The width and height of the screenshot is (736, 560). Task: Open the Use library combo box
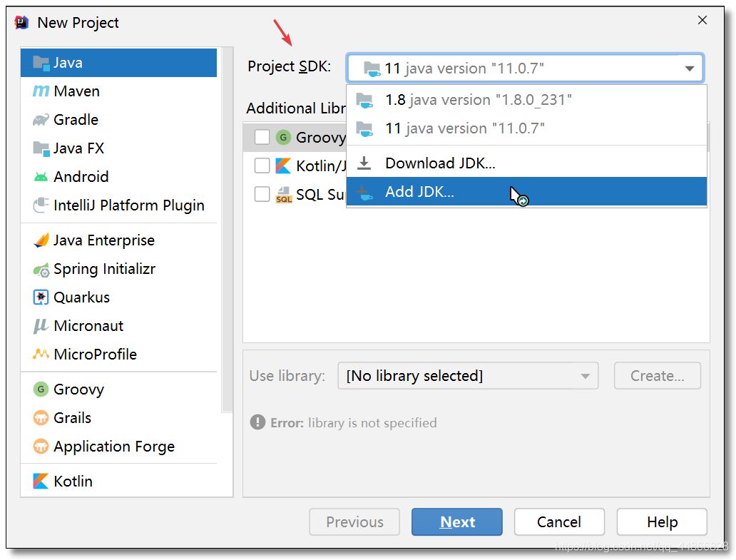(x=467, y=376)
